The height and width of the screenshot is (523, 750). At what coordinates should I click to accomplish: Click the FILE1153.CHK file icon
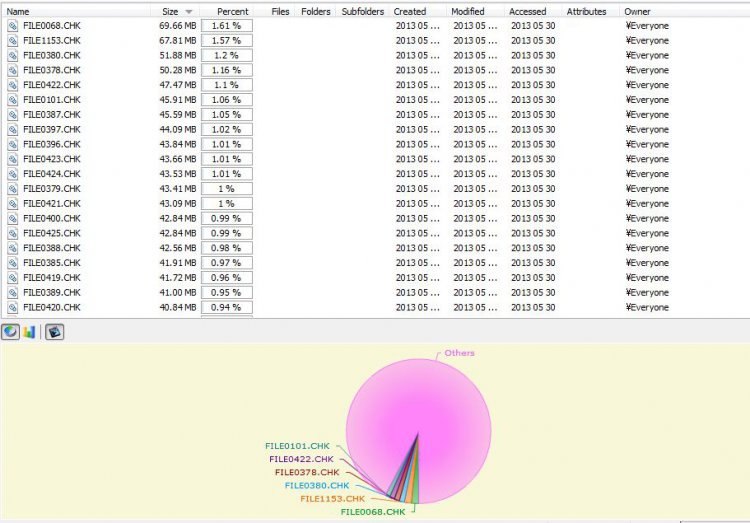coord(12,41)
